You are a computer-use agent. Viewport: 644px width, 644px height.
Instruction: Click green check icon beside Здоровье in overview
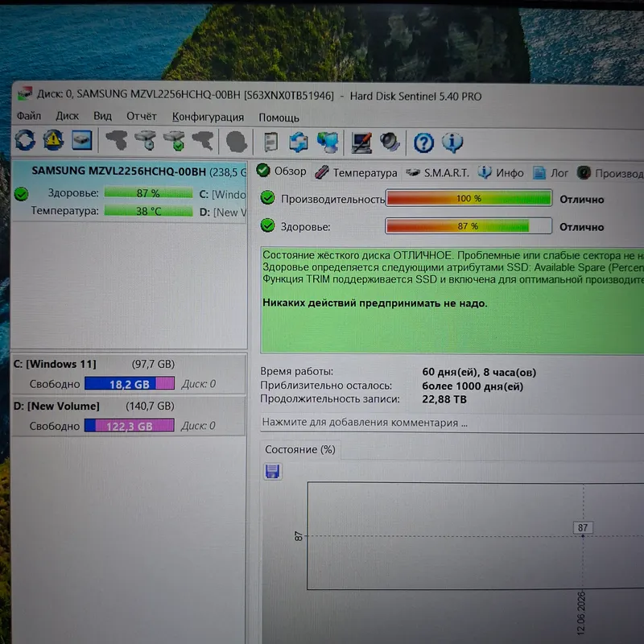(x=267, y=225)
